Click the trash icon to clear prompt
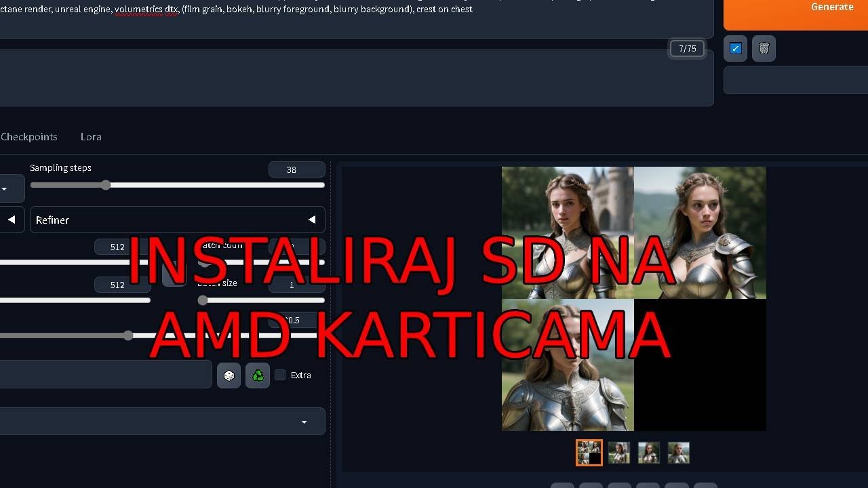Viewport: 868px width, 488px height. [764, 48]
